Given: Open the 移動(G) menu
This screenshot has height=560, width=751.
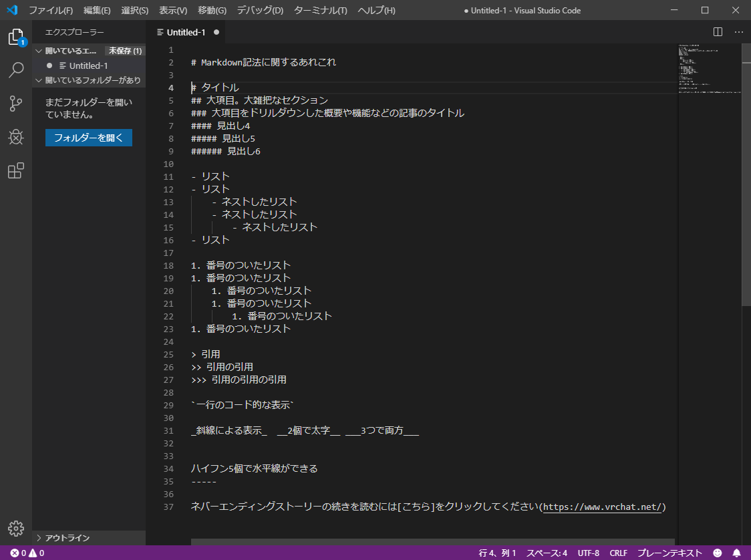Looking at the screenshot, I should click(x=212, y=10).
